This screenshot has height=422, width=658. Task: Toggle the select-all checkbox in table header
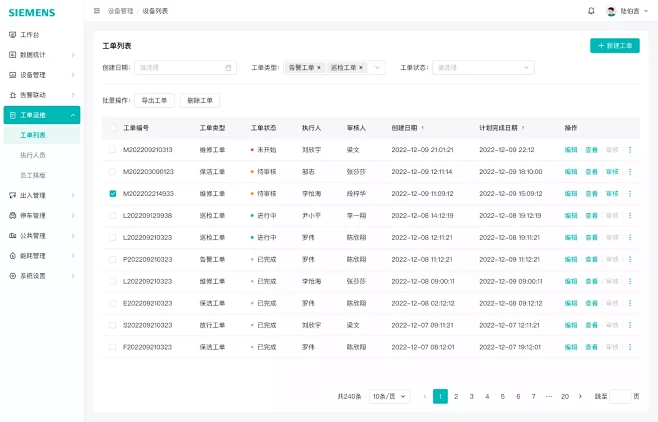coord(112,128)
